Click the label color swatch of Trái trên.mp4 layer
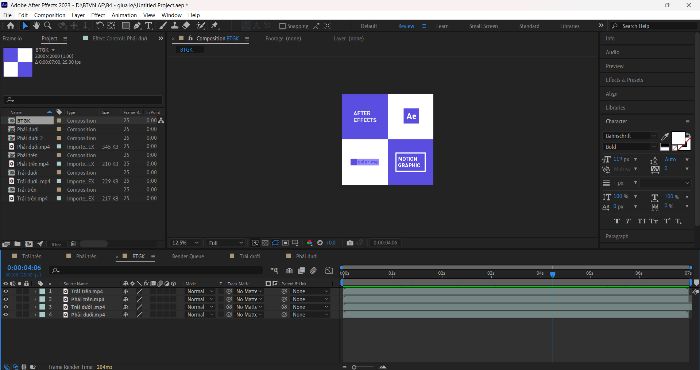Screen dimensions: 700x370 42,291
